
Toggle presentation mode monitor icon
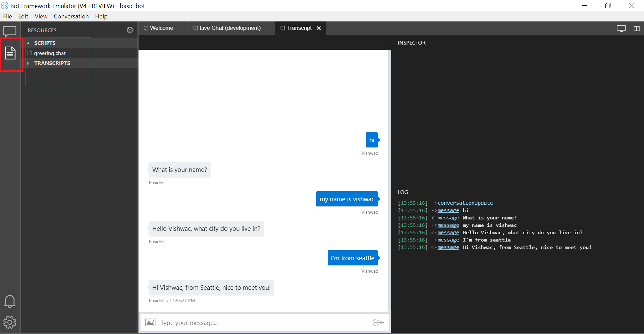point(621,28)
